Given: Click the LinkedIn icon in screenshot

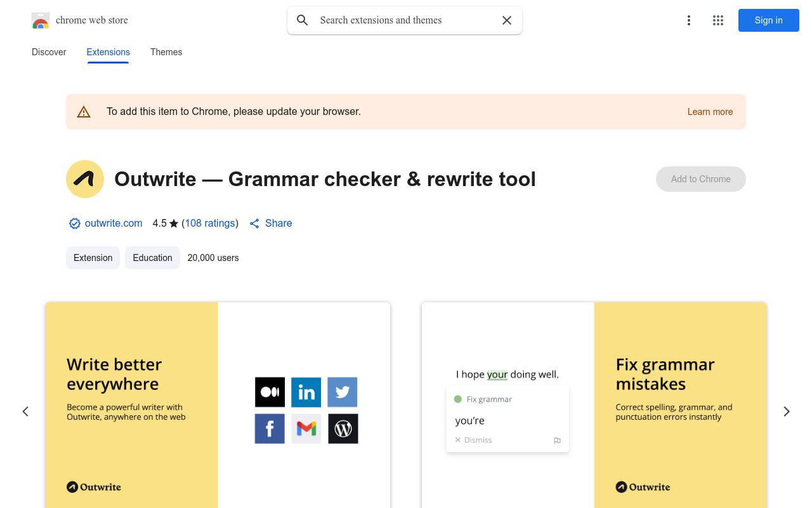Looking at the screenshot, I should pyautogui.click(x=306, y=392).
